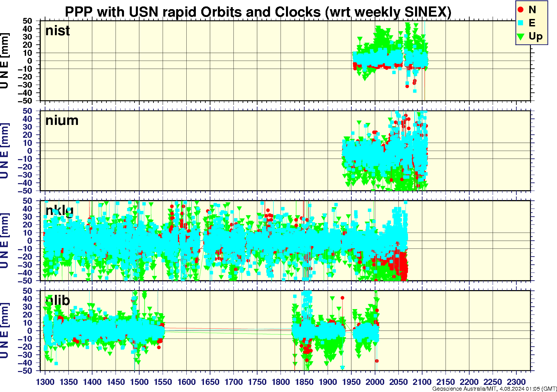Click the 1450 x-axis tick label
The image size is (557, 392).
(x=116, y=382)
